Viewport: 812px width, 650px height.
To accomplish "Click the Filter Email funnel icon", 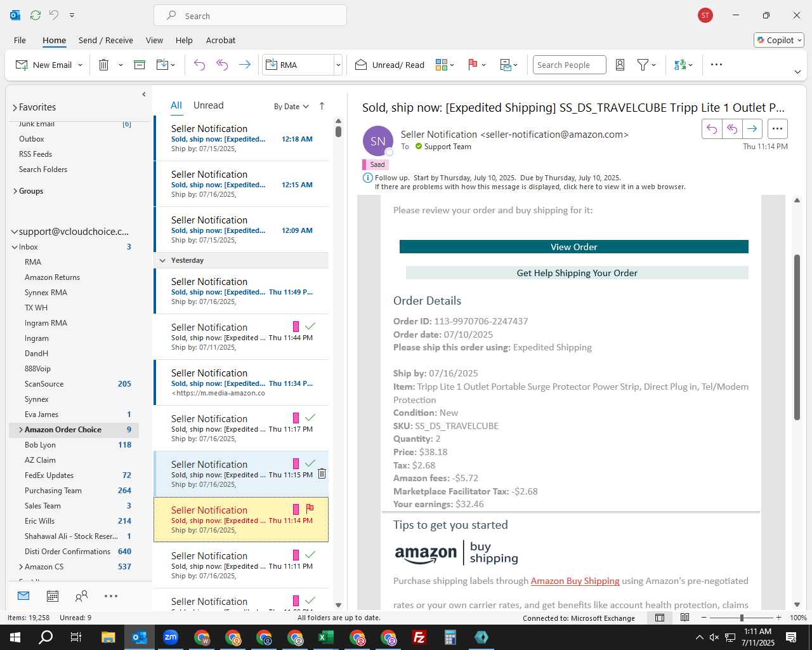I will 643,65.
